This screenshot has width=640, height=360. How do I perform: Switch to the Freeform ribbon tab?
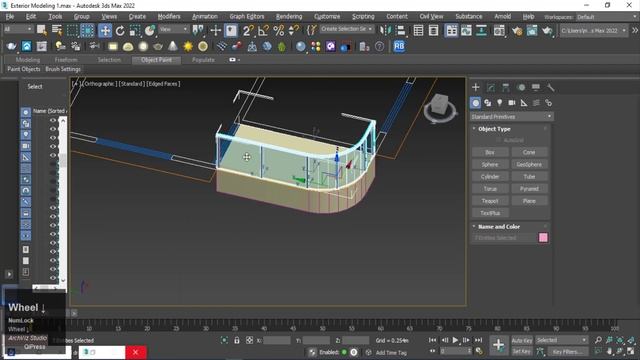(x=66, y=60)
